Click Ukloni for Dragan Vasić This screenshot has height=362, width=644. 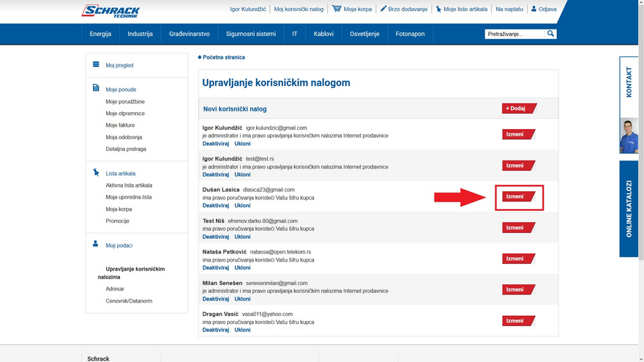point(242,330)
